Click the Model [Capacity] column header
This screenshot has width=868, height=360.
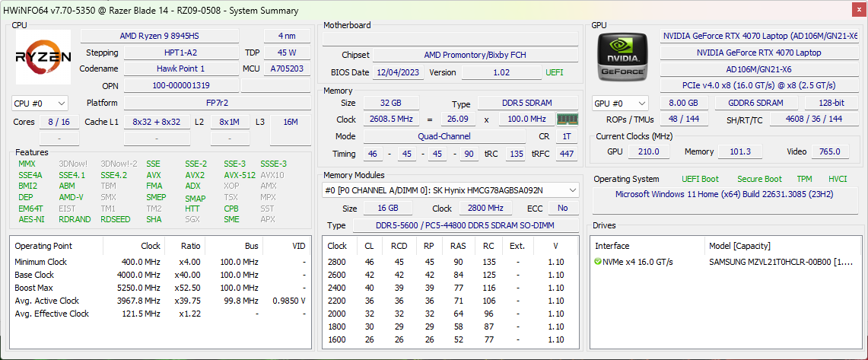739,246
